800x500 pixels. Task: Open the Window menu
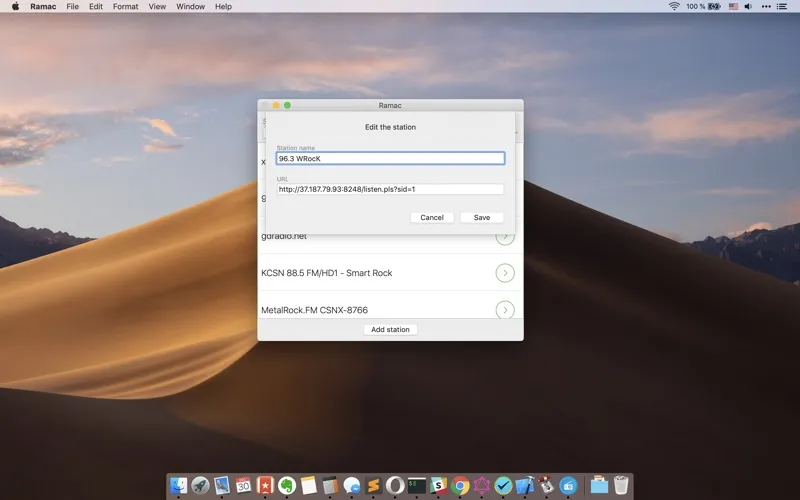[x=190, y=6]
